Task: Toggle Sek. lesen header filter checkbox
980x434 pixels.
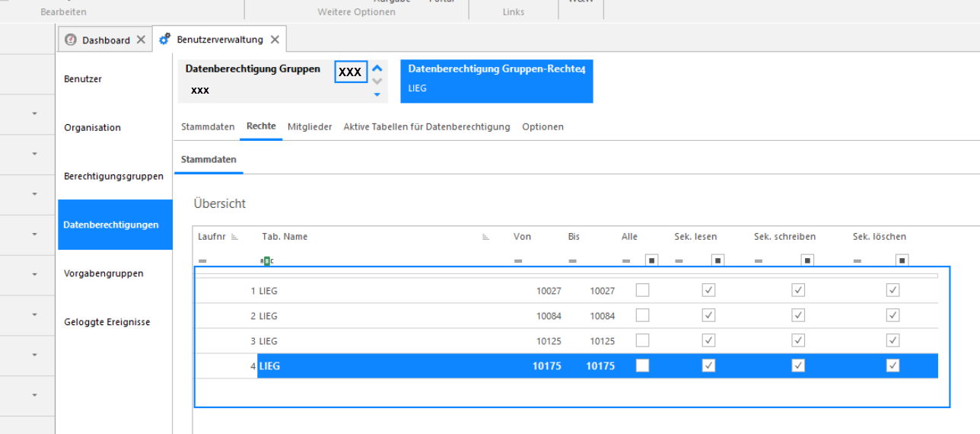Action: [x=717, y=260]
